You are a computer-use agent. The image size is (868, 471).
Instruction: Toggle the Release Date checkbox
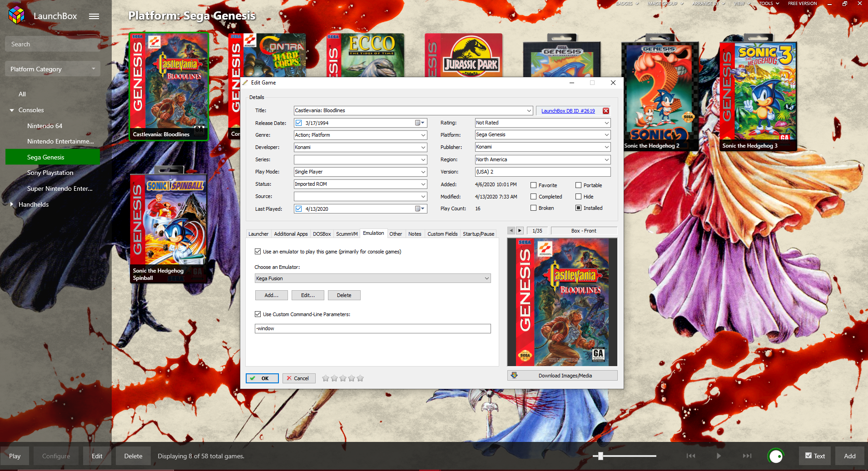(298, 123)
